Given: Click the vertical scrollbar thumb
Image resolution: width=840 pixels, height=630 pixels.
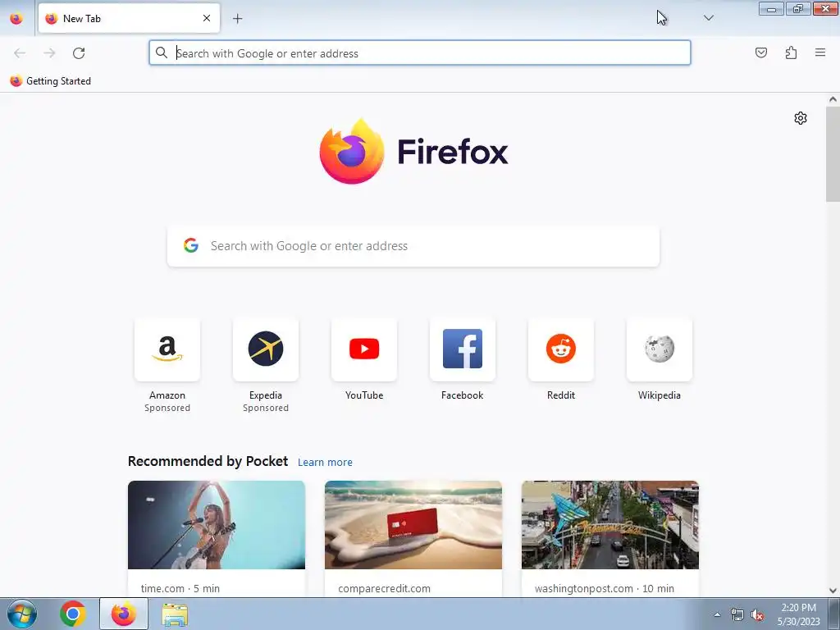Looking at the screenshot, I should (x=833, y=154).
